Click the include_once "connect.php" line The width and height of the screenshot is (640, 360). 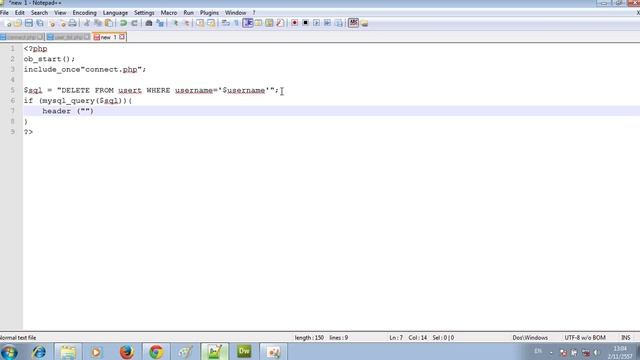tap(84, 69)
